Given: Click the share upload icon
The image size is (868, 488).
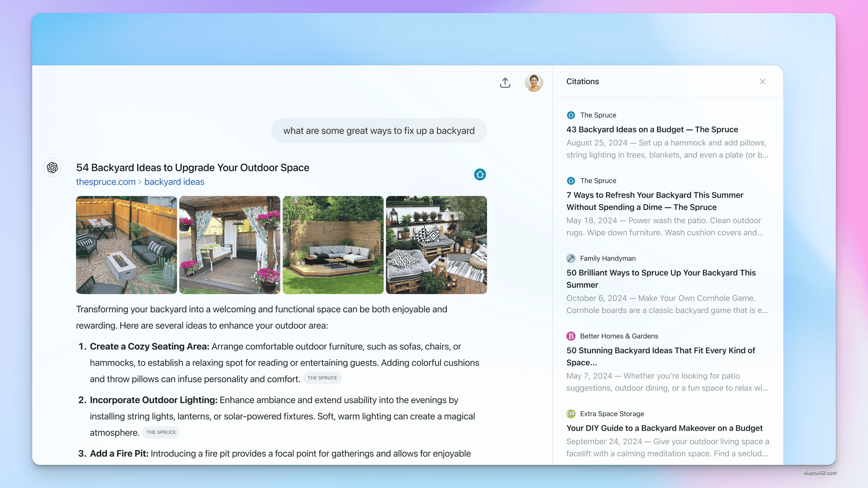Looking at the screenshot, I should (x=505, y=83).
